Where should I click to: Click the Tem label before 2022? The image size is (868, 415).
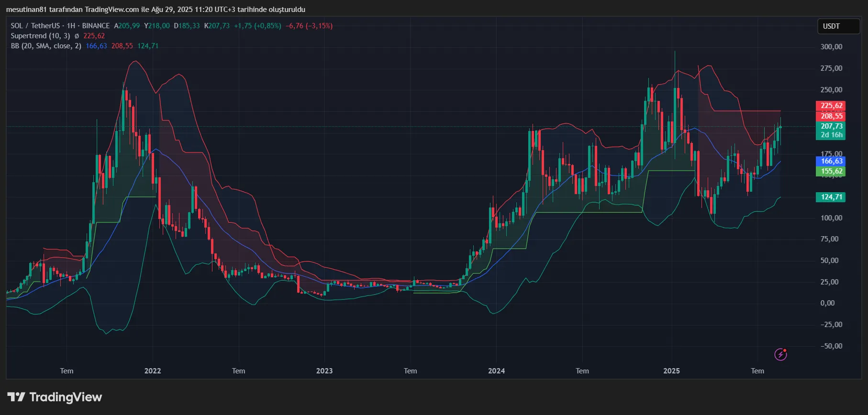pos(67,371)
